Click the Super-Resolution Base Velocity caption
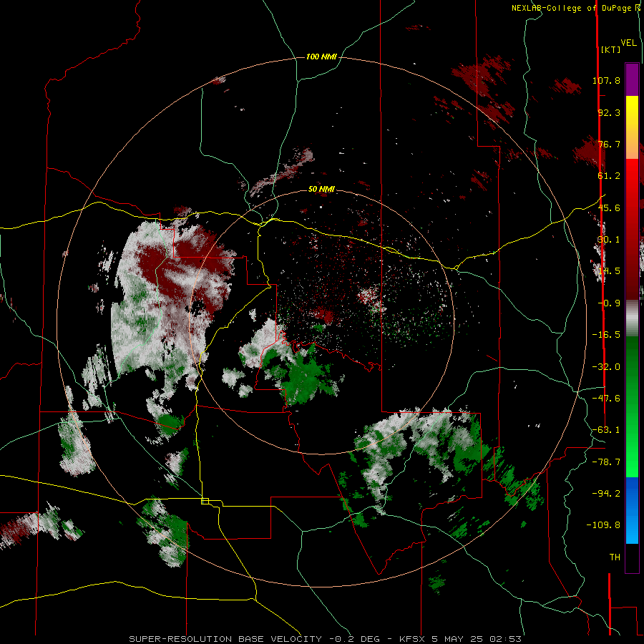644x644 pixels. coord(326,639)
